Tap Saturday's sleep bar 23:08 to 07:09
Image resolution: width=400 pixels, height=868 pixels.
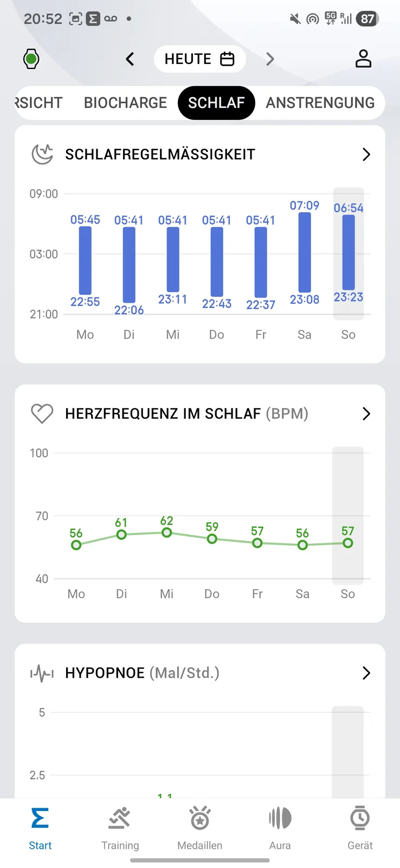pos(305,252)
